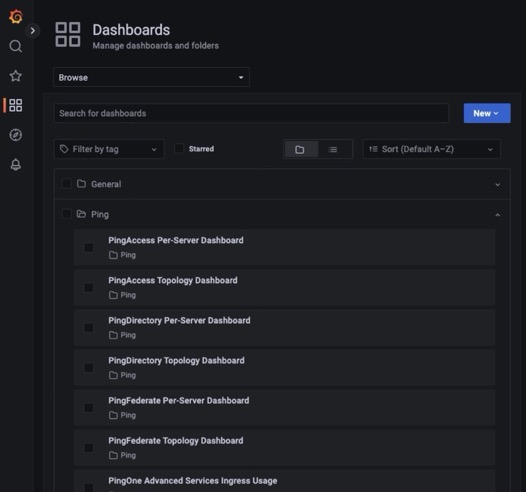The width and height of the screenshot is (526, 492).
Task: Click Ping folder label under PingDirectory Topology
Action: [x=128, y=375]
